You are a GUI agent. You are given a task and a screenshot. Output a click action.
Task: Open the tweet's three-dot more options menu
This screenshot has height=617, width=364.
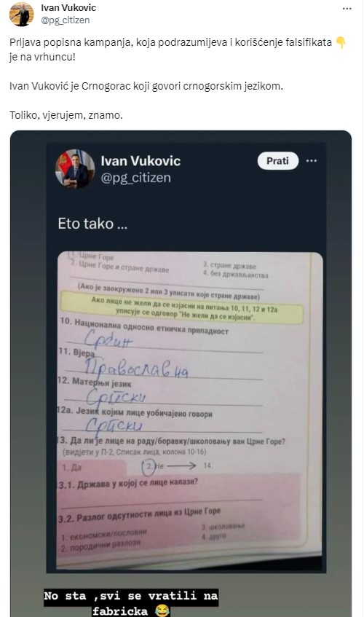[347, 8]
